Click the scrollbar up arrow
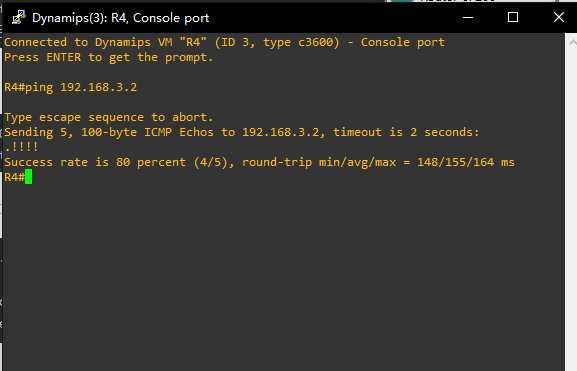This screenshot has width=577, height=371. (572, 42)
